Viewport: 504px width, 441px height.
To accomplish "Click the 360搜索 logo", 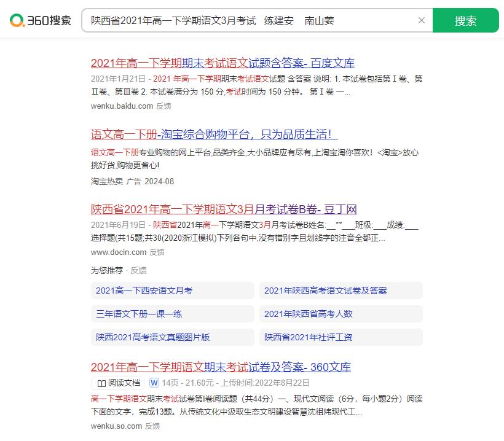I will (x=41, y=20).
